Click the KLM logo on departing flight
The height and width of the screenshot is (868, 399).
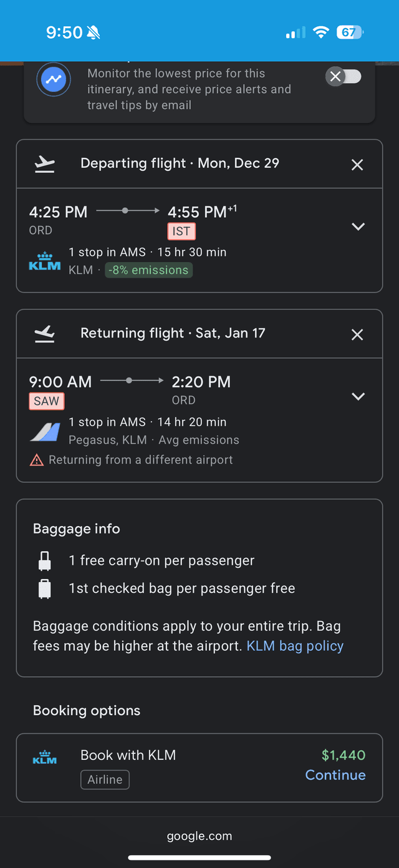click(45, 261)
